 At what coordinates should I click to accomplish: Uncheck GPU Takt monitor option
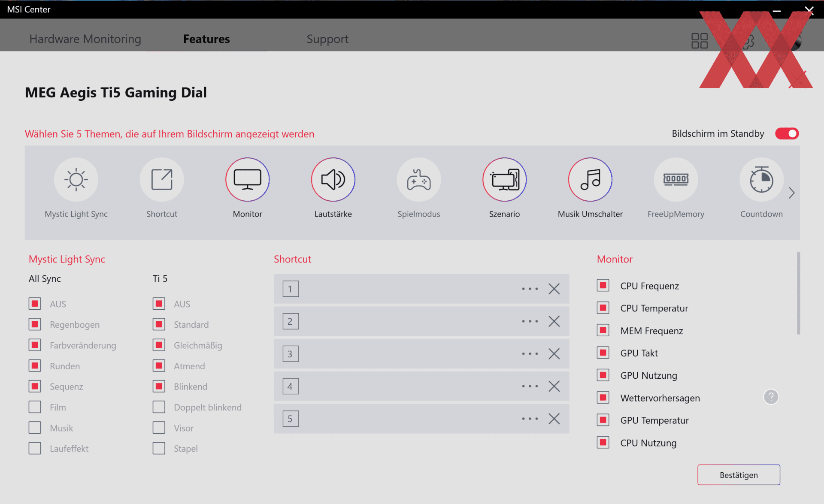point(603,353)
